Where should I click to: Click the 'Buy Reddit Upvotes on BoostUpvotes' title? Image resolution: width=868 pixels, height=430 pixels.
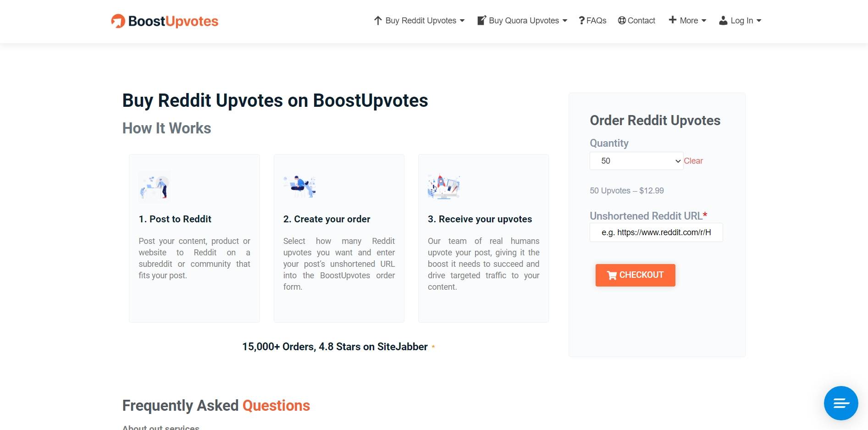pos(275,100)
